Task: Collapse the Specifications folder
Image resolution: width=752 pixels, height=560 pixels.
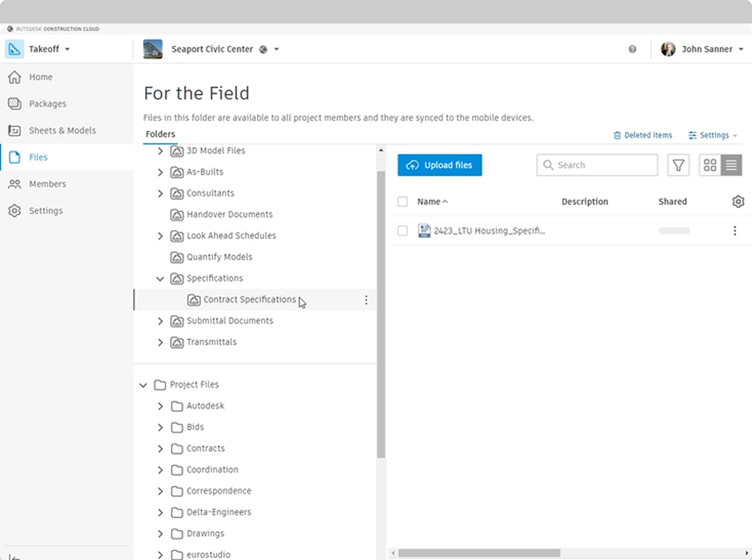Action: click(160, 279)
